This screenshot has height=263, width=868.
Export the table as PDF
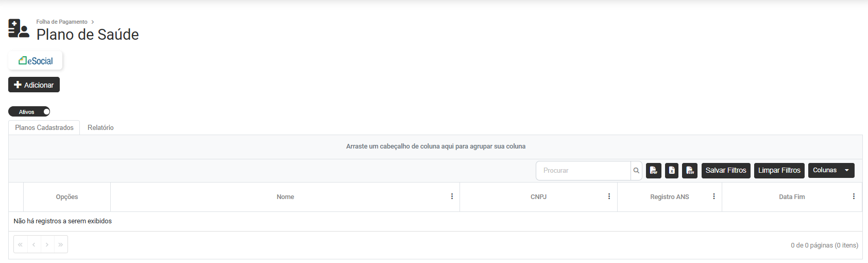click(x=653, y=171)
